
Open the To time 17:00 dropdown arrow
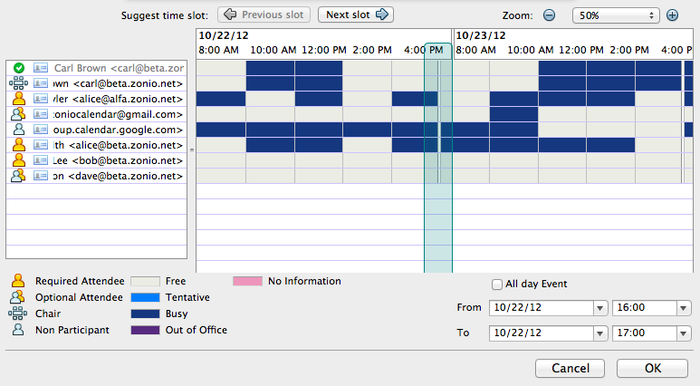click(683, 333)
